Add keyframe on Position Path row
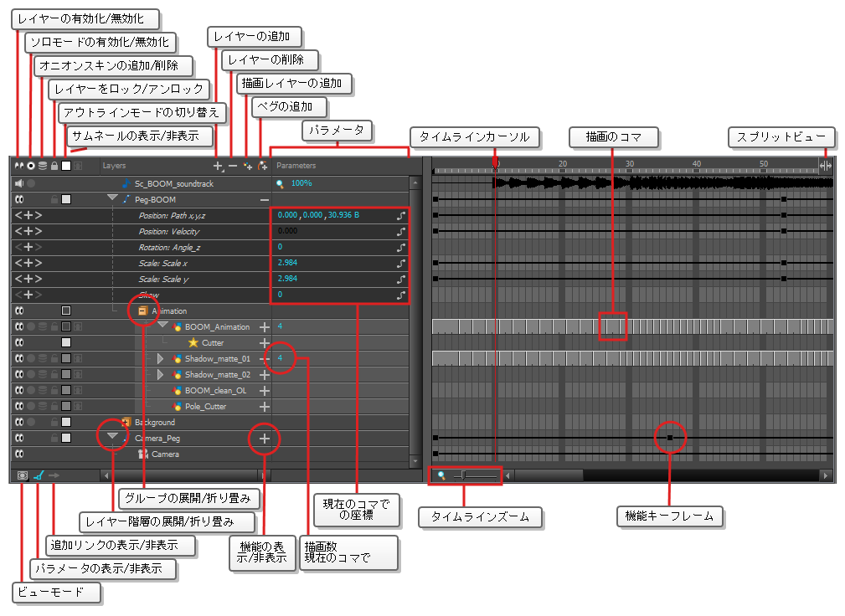This screenshot has width=845, height=616. coord(28,215)
